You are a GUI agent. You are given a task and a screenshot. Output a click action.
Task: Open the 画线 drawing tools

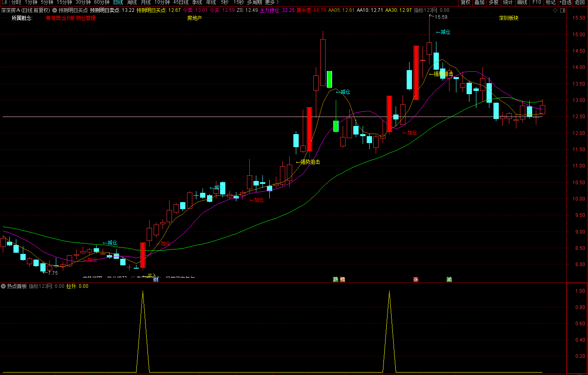coord(522,2)
